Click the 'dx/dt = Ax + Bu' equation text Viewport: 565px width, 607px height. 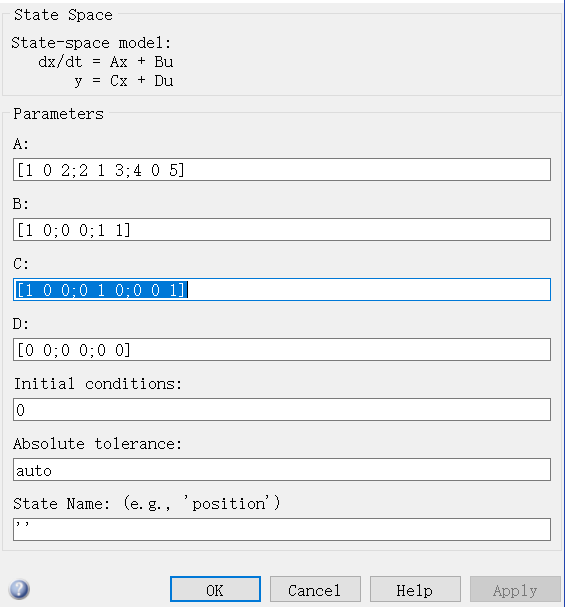click(x=106, y=62)
